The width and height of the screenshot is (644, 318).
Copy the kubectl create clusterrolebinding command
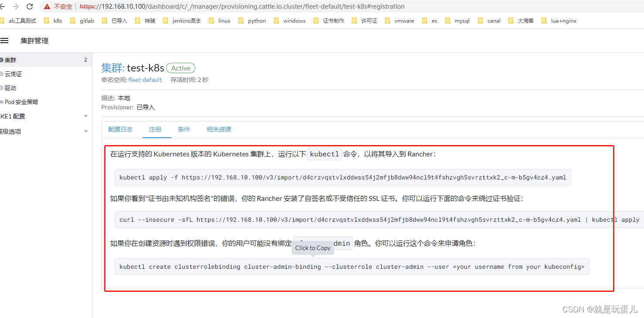tap(352, 267)
